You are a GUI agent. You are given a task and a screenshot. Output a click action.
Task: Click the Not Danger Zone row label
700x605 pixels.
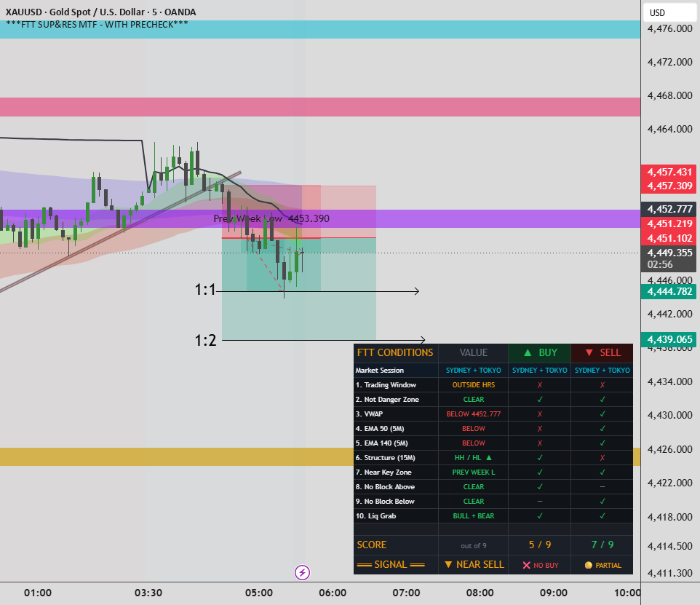click(x=387, y=400)
